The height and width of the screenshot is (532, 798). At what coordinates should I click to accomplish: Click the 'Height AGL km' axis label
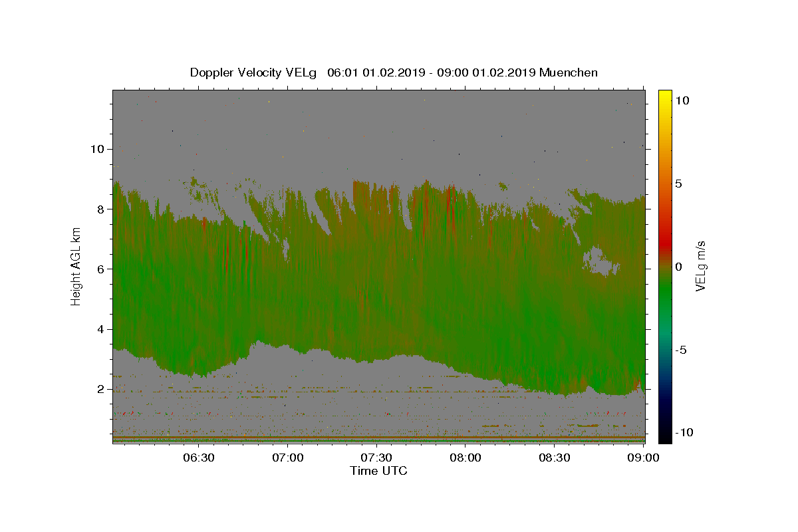(x=76, y=266)
